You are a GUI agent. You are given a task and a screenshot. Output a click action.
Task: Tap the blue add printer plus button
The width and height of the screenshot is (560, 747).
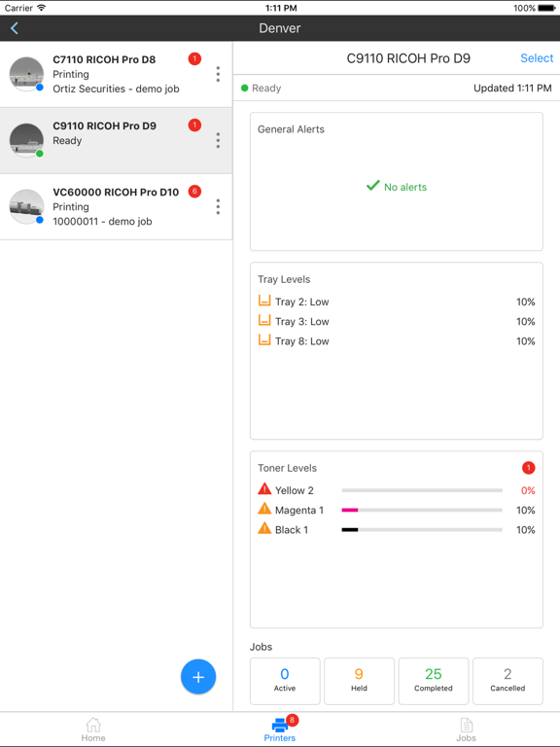(x=198, y=677)
